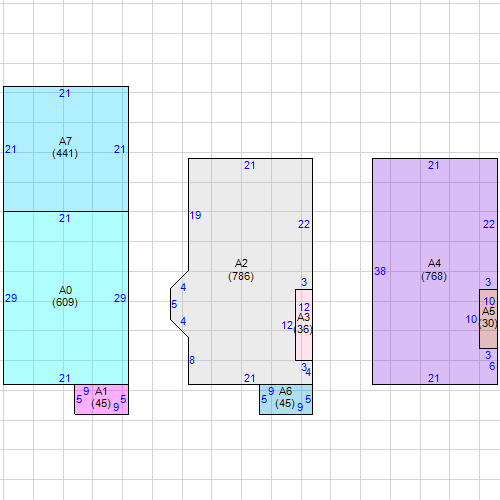Image resolution: width=500 pixels, height=500 pixels.
Task: Click the 21 dimension at A7's top edge
Action: tap(65, 93)
